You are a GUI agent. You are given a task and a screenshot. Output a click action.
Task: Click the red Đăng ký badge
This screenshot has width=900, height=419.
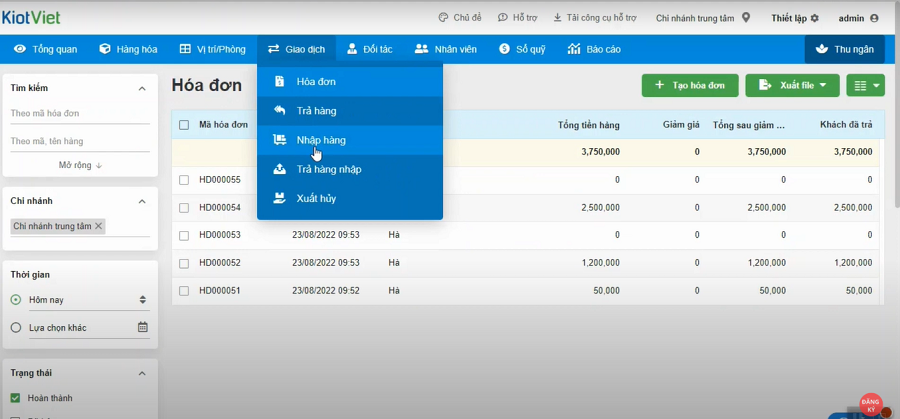click(x=871, y=405)
